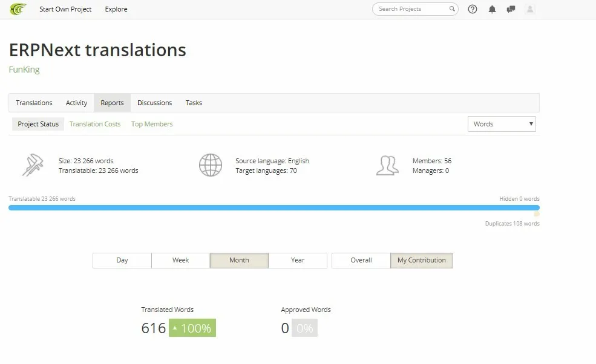Click the globe languages icon
Screen dimensions: 596x364
tap(211, 165)
